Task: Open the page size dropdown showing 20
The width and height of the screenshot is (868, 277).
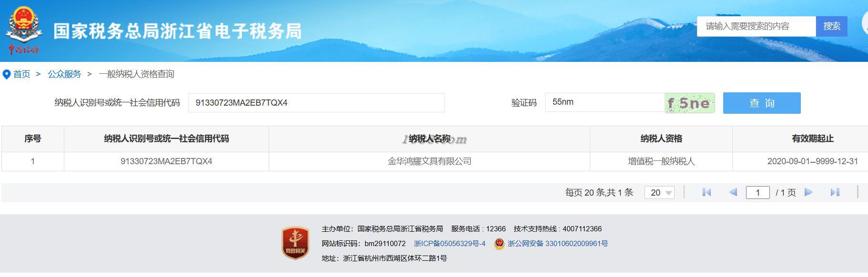Action: (x=659, y=192)
